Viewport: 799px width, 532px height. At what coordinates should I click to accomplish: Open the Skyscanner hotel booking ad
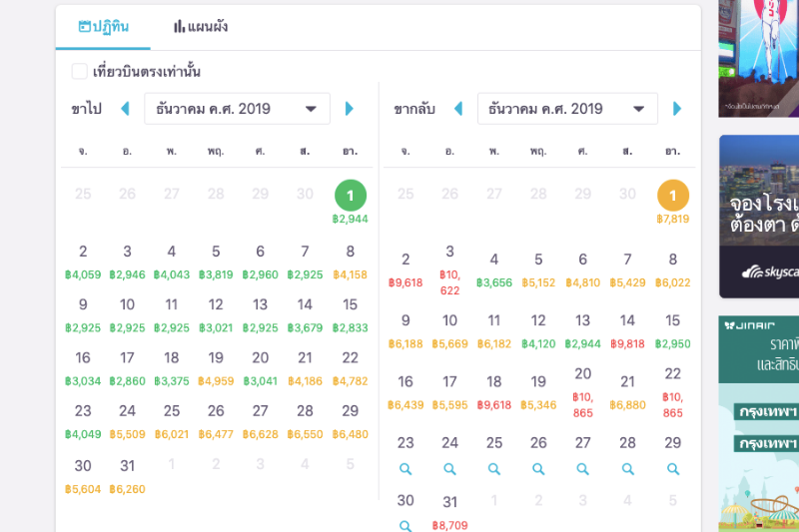[x=759, y=217]
